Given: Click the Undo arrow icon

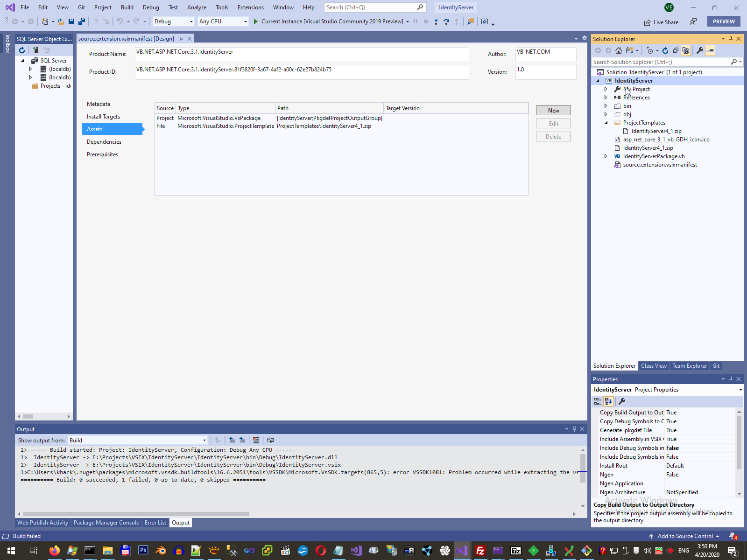Looking at the screenshot, I should [x=120, y=21].
